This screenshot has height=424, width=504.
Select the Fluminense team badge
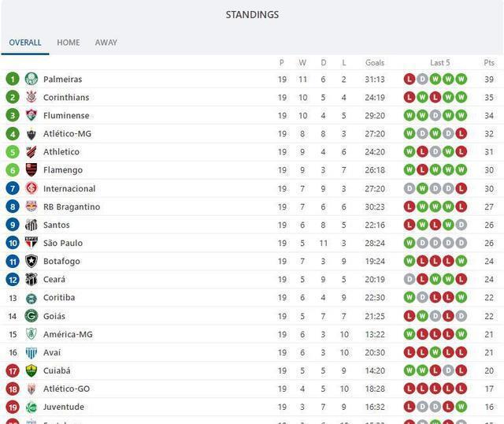pyautogui.click(x=31, y=115)
